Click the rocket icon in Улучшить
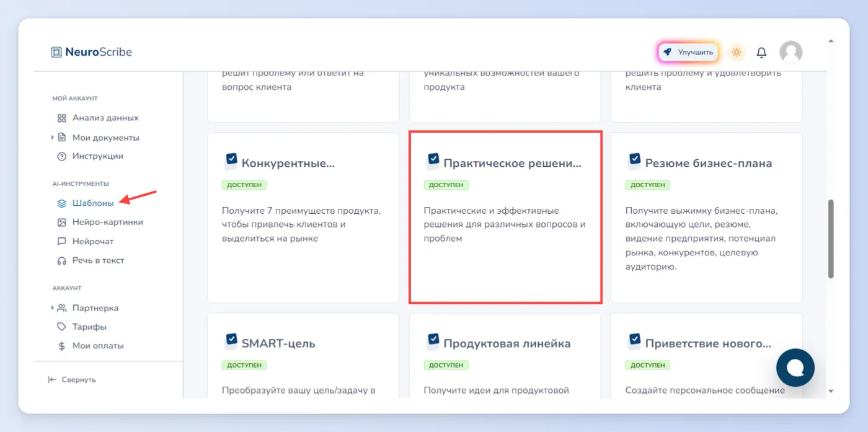 [667, 53]
